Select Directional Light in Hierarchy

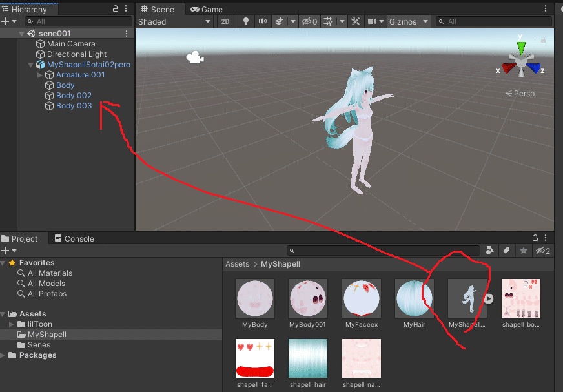(76, 54)
